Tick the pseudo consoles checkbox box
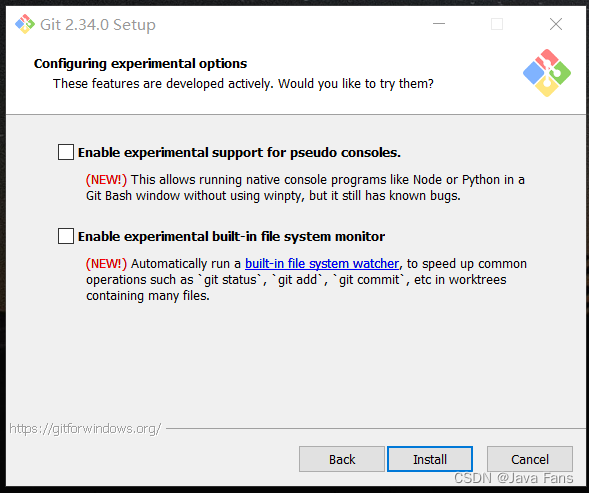 point(66,152)
